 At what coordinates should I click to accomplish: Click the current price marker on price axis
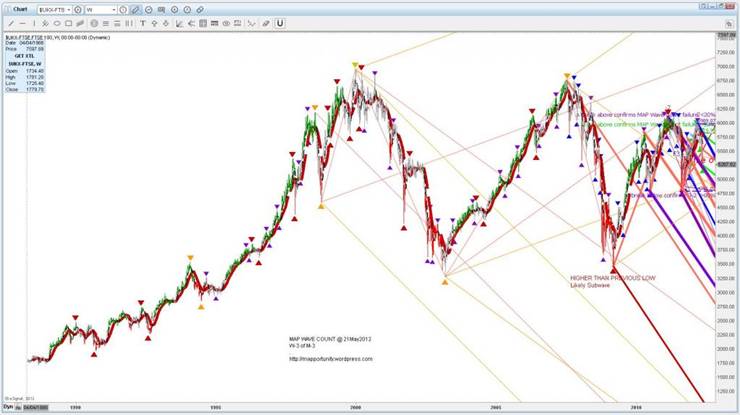coord(726,164)
